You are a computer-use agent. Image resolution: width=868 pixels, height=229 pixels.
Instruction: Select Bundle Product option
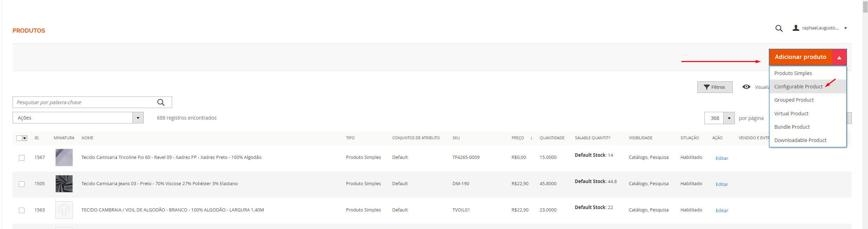[x=792, y=127]
